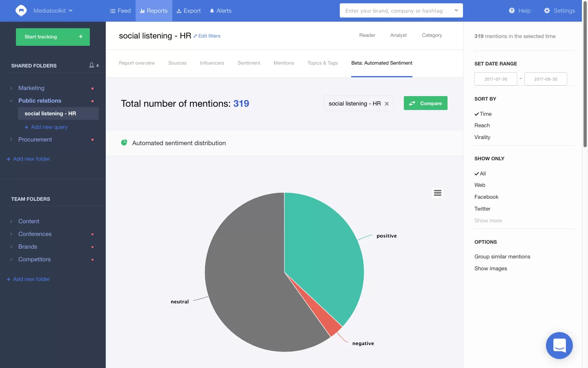
Task: Open the pie chart's hamburger export menu
Action: coord(437,193)
